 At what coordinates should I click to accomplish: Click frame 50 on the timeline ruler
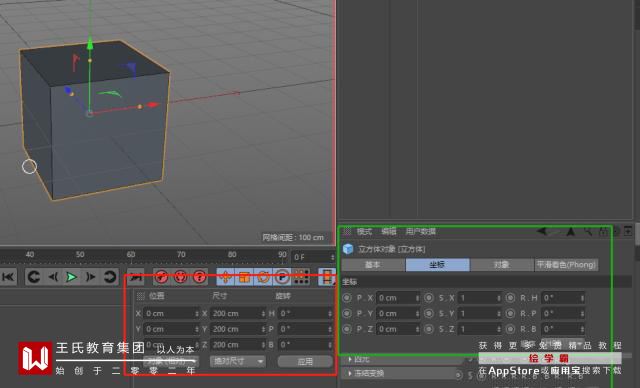coord(80,255)
